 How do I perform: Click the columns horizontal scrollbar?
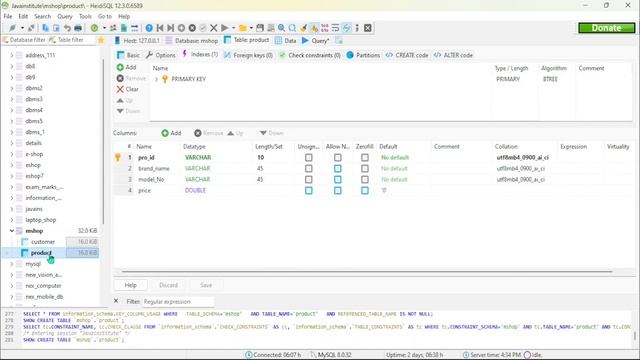[x=367, y=271]
